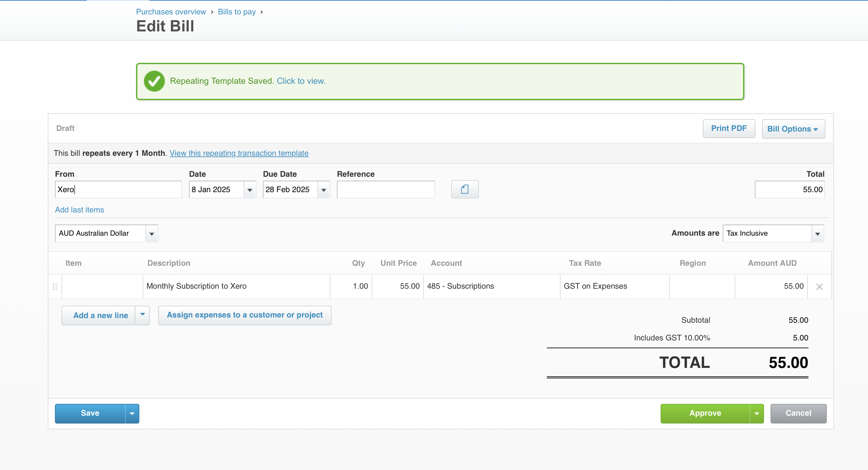Click the green success checkmark icon
Screen dimensions: 868x470
154,81
